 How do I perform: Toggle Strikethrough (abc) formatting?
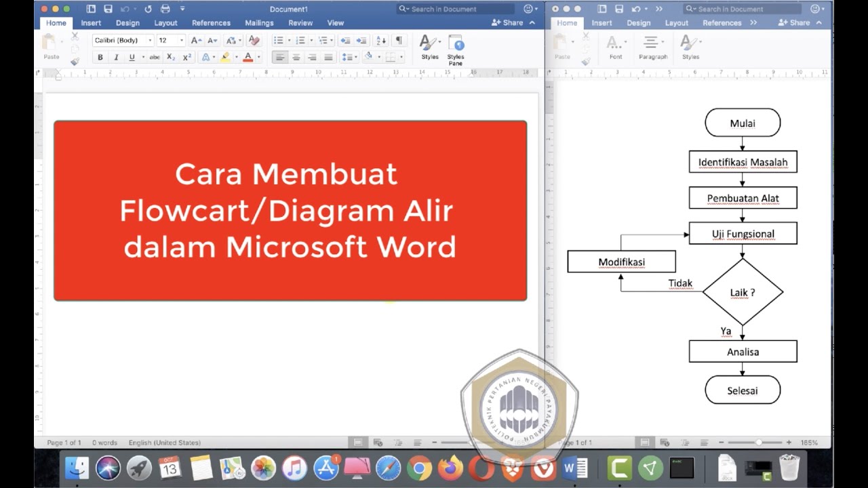pyautogui.click(x=155, y=58)
